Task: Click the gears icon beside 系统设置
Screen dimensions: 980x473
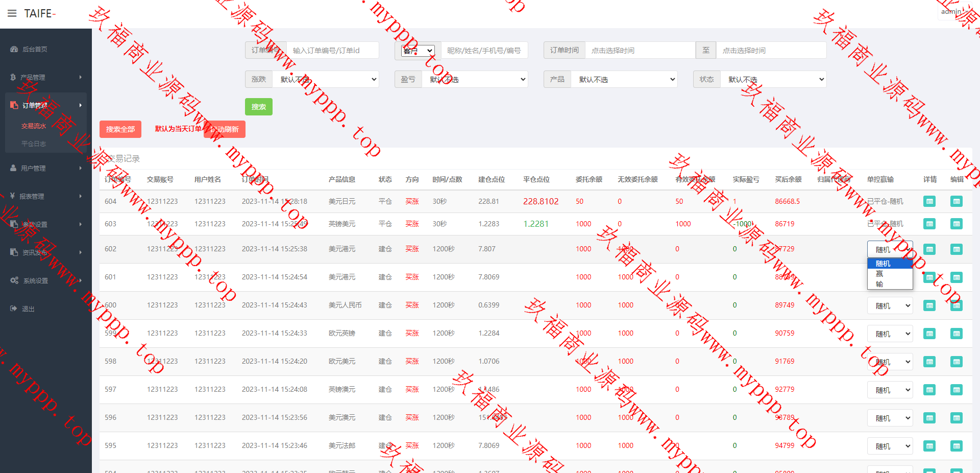Action: tap(14, 280)
